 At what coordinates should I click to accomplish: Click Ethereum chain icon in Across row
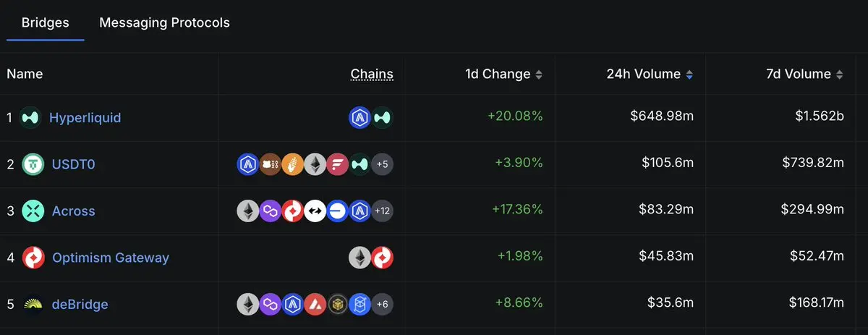(248, 211)
